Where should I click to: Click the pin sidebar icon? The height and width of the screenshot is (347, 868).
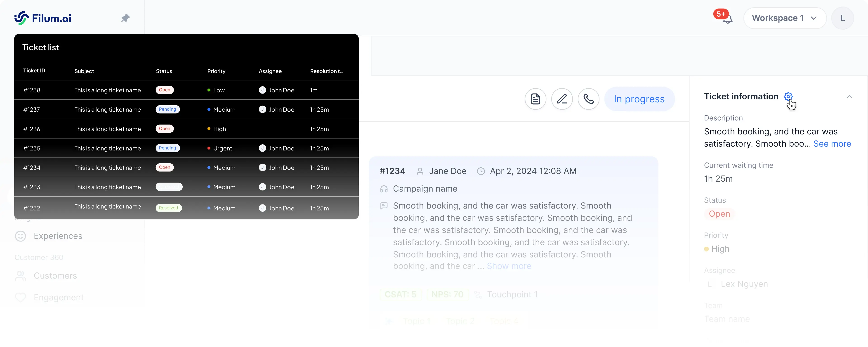click(x=125, y=18)
